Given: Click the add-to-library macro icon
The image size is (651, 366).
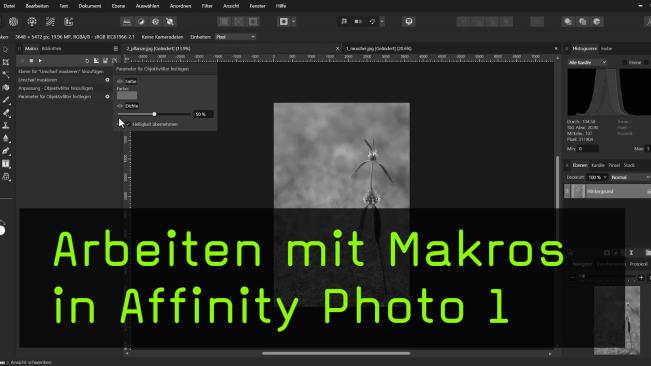Looking at the screenshot, I should click(96, 61).
